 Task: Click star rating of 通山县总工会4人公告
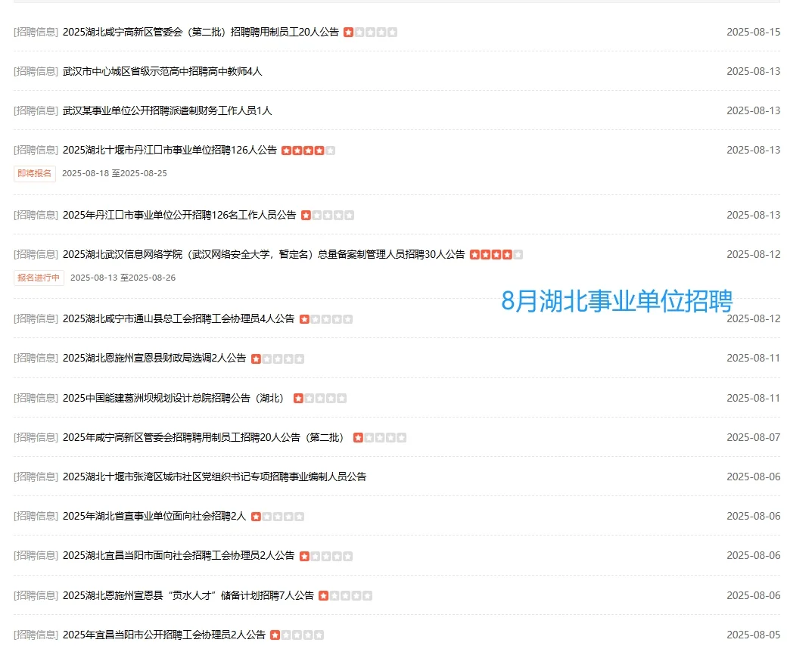click(325, 319)
